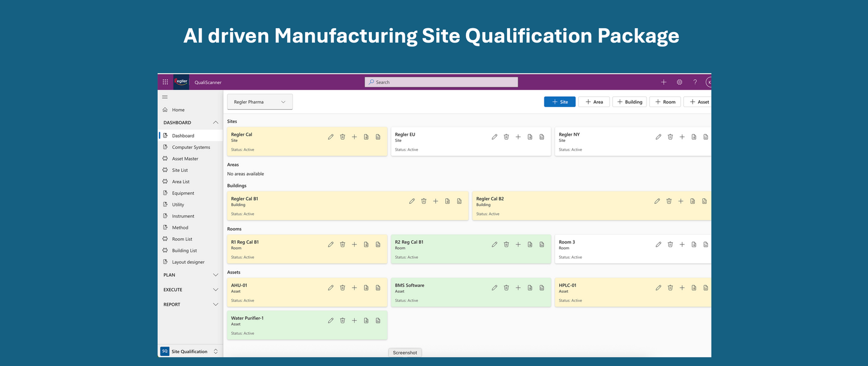The width and height of the screenshot is (868, 366).
Task: Open the help question mark icon
Action: click(695, 82)
